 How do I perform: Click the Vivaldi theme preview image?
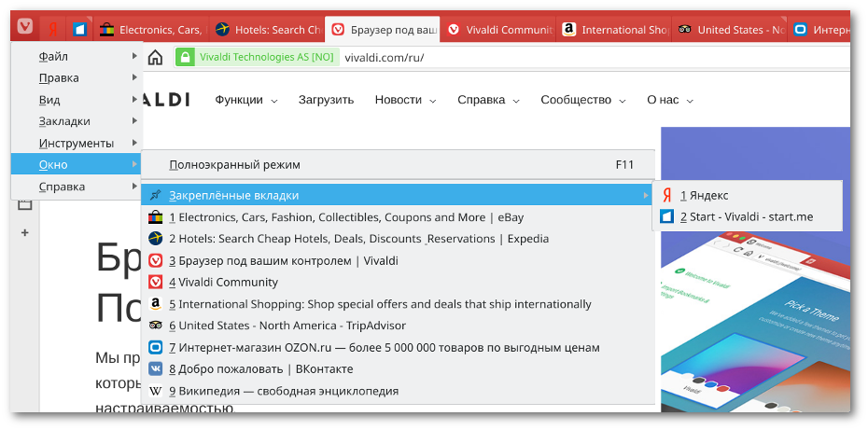pos(756,270)
